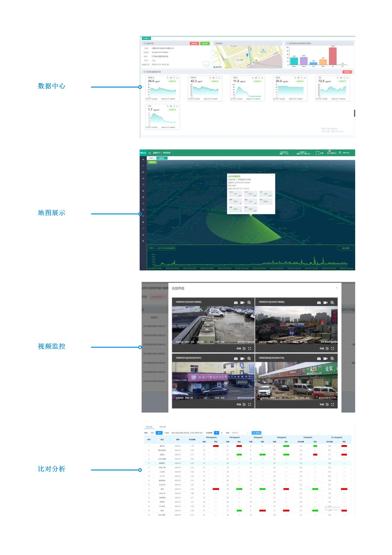Select the 城市 type toggle button

pyautogui.click(x=152, y=433)
